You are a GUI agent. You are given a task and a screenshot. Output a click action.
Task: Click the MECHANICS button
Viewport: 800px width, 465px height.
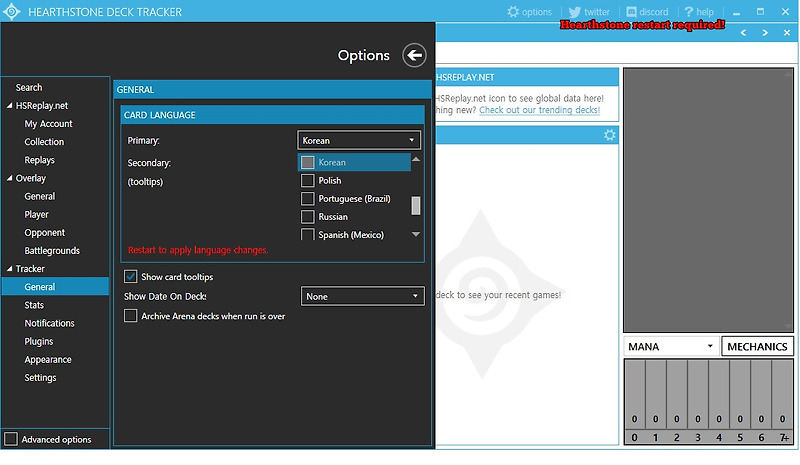(x=757, y=347)
